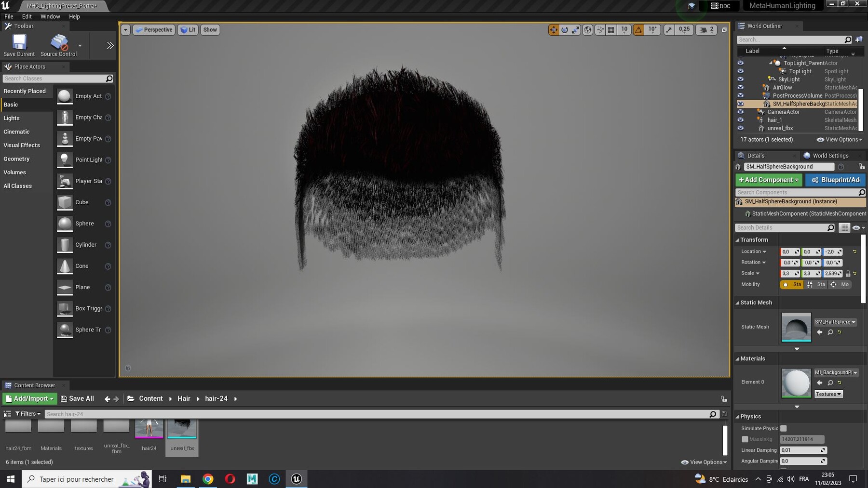This screenshot has width=868, height=488.
Task: Open property matrix grid icon in Details
Action: [844, 228]
